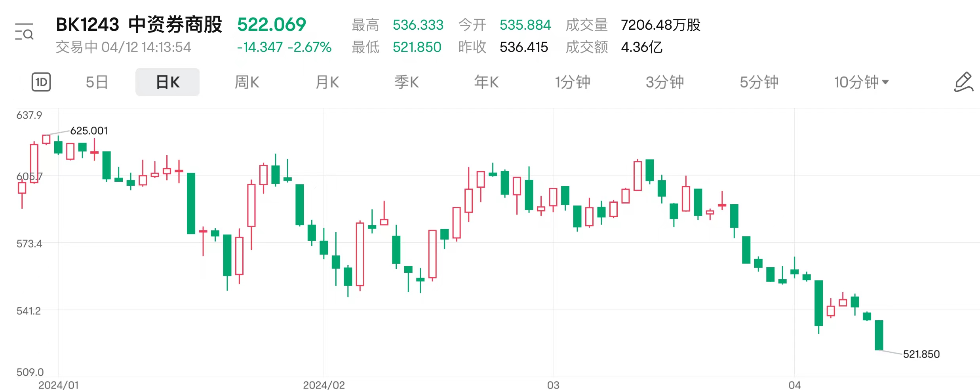This screenshot has width=980, height=390.
Task: Select the 年K yearly chart
Action: coord(486,82)
